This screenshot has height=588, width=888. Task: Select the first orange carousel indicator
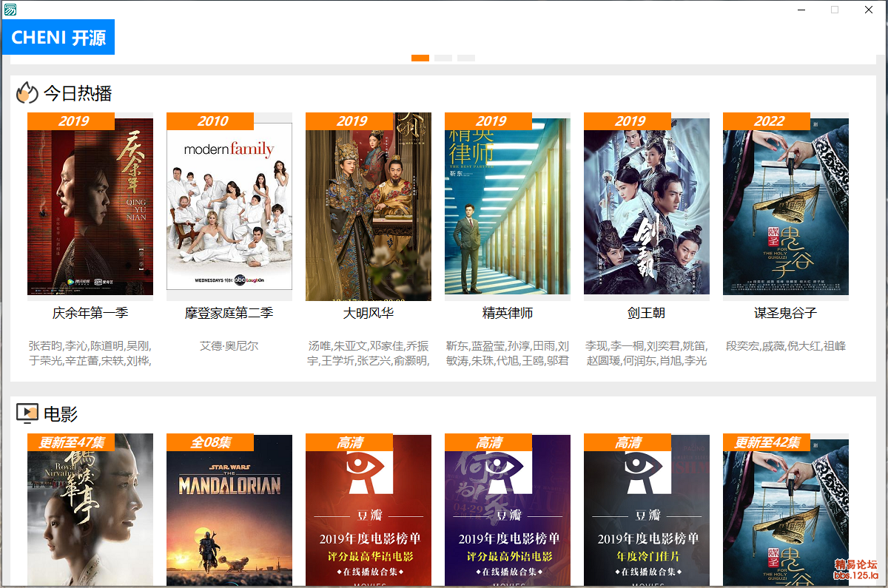coord(420,58)
